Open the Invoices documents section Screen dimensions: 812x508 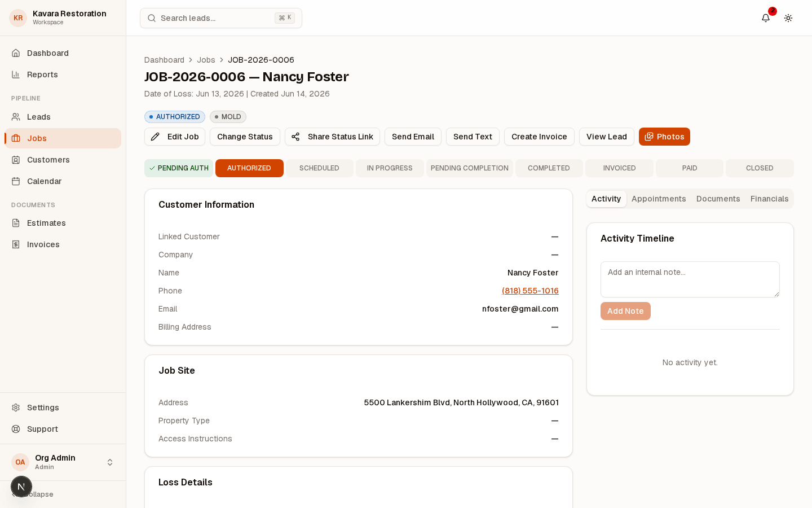(x=63, y=244)
